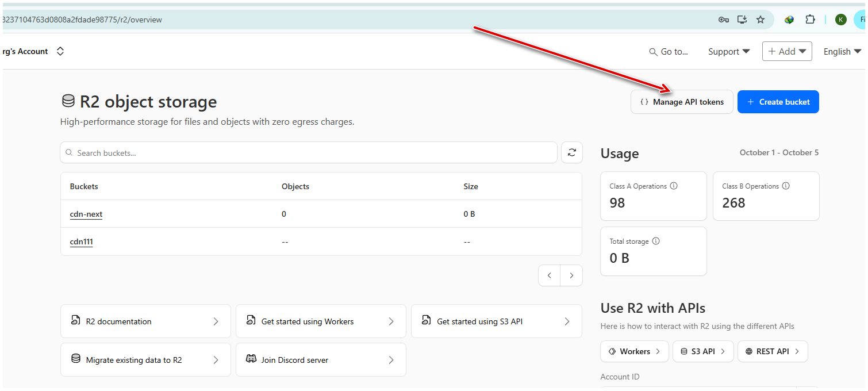
Task: Open the Go to search
Action: point(669,51)
